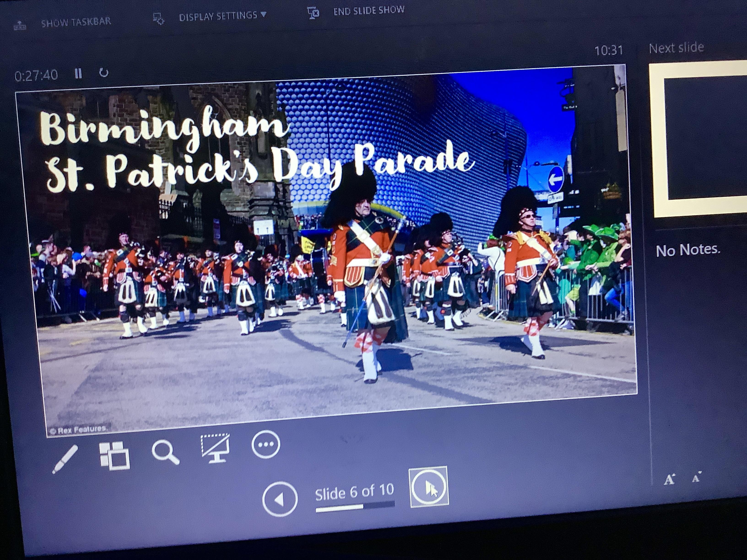Pause the presentation timer
This screenshot has width=747, height=560.
coord(78,73)
